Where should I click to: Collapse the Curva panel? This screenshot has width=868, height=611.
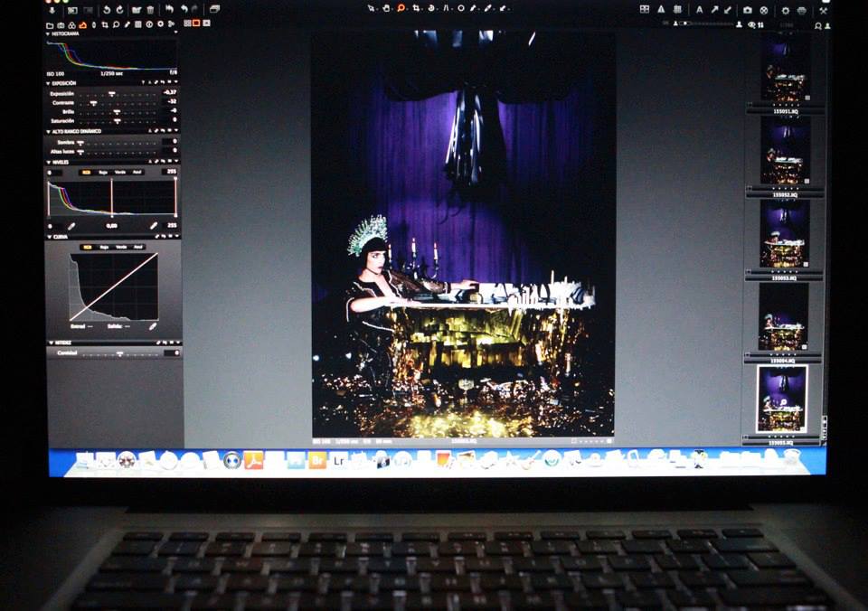(x=49, y=237)
